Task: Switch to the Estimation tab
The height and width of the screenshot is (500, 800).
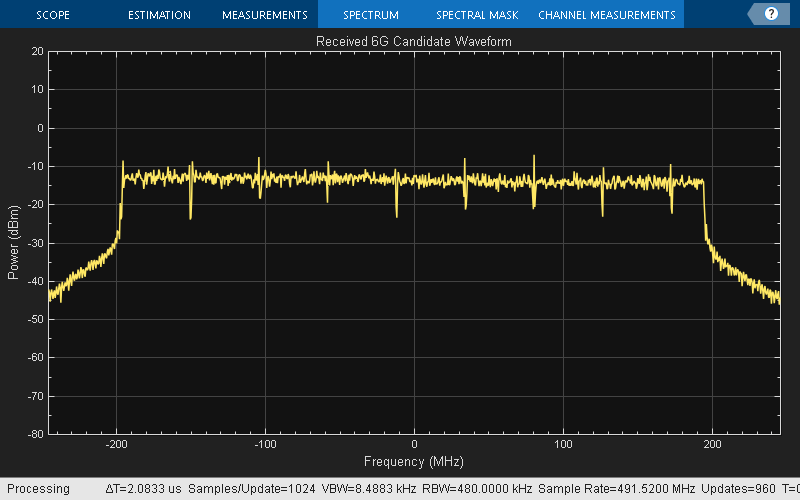Action: coord(159,15)
